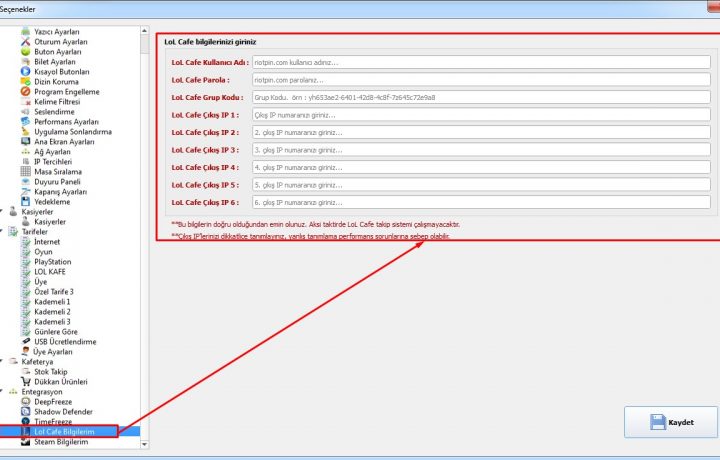Click the Dizin Koruma folder icon
This screenshot has height=460, width=720.
pyautogui.click(x=26, y=82)
